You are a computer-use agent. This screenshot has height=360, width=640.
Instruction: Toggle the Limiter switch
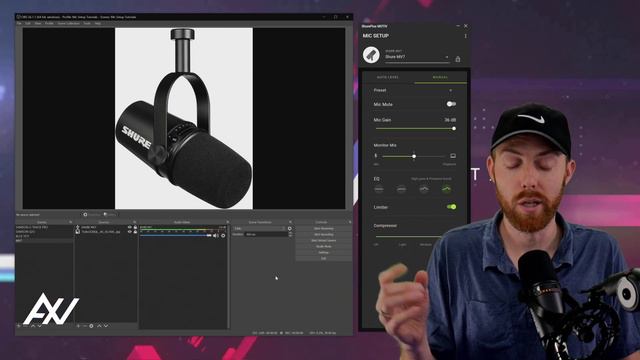coord(451,207)
